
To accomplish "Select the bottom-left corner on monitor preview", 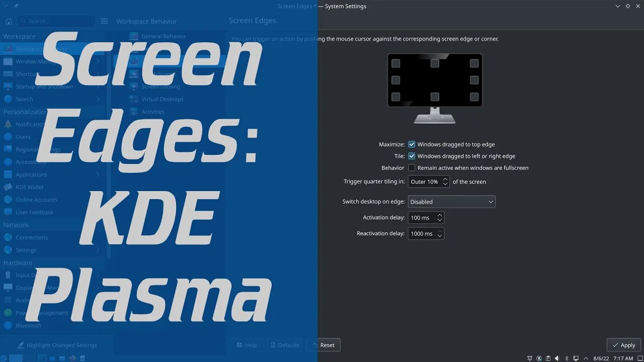I will point(396,97).
